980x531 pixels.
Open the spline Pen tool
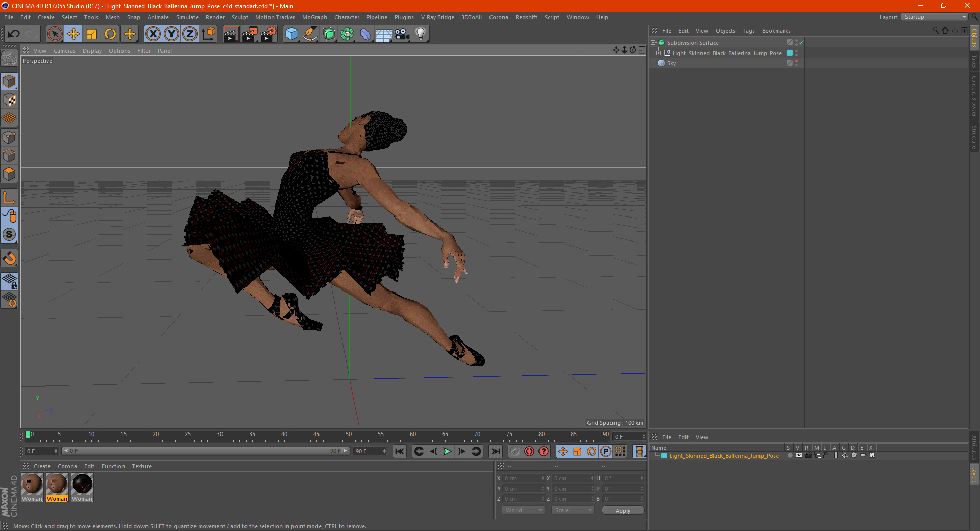[x=310, y=34]
